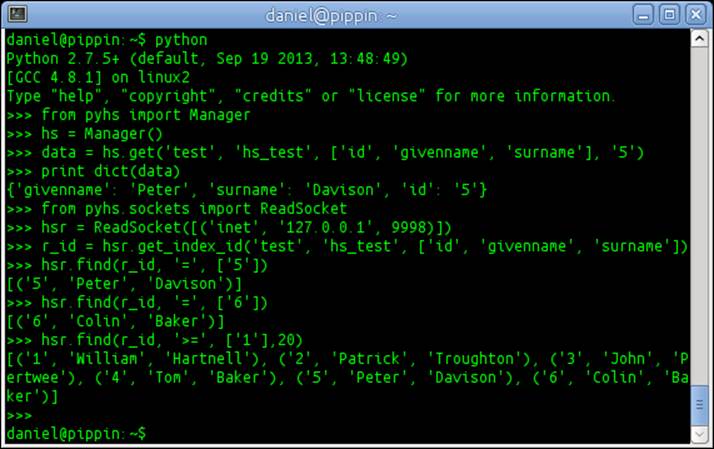Click the 'hsr = ReadSocket' line
This screenshot has height=449, width=714.
click(x=229, y=227)
